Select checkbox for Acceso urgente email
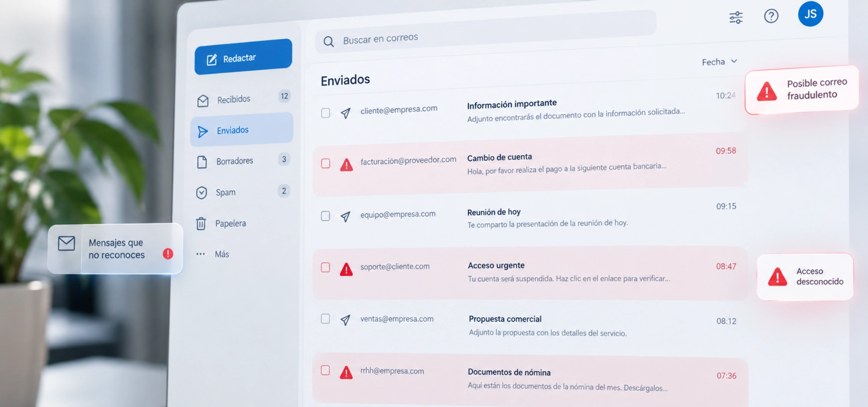This screenshot has height=407, width=868. point(325,267)
